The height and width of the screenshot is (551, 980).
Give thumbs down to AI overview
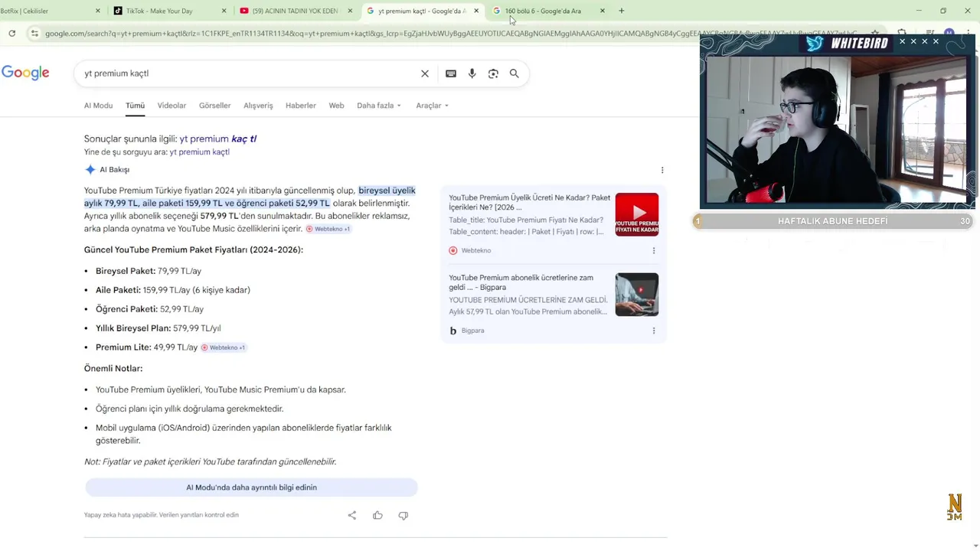click(x=403, y=515)
